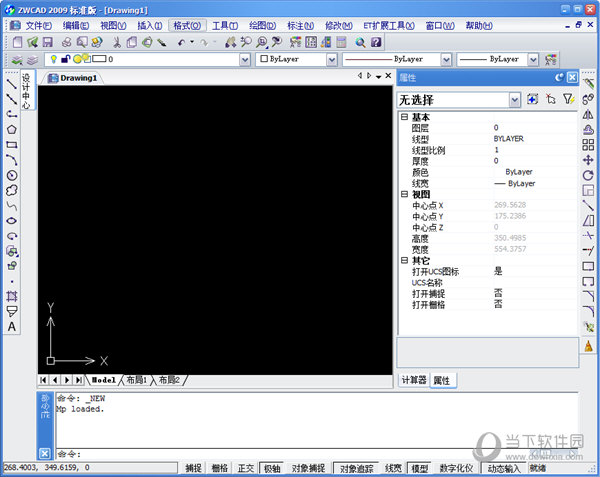Image resolution: width=600 pixels, height=477 pixels.
Task: Select the Ellipse draw tool
Action: click(11, 221)
